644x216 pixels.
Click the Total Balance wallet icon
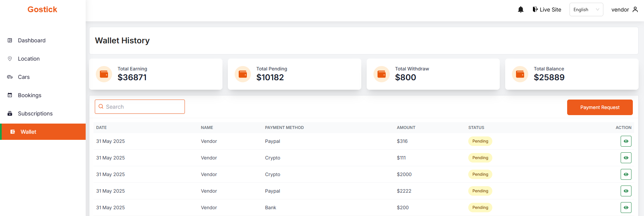pos(520,74)
